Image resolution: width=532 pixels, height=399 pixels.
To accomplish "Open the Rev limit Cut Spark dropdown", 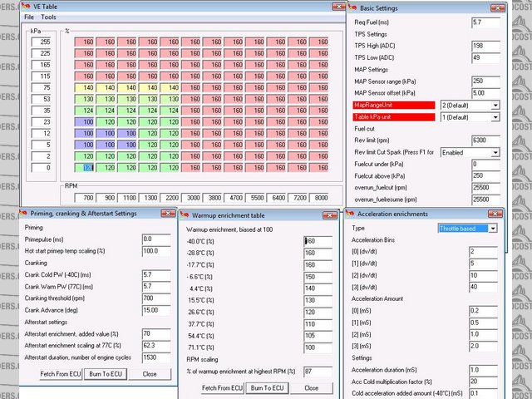I will click(x=495, y=153).
